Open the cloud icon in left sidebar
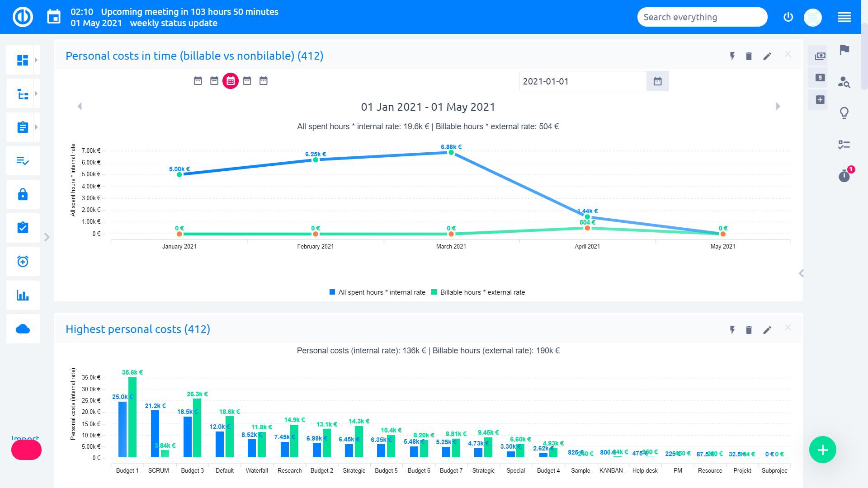The image size is (868, 488). click(23, 329)
